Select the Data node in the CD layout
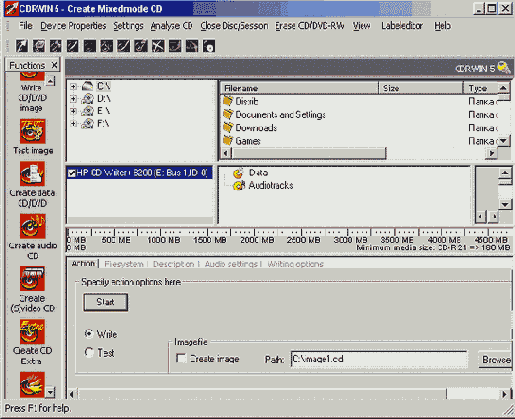 pos(258,173)
